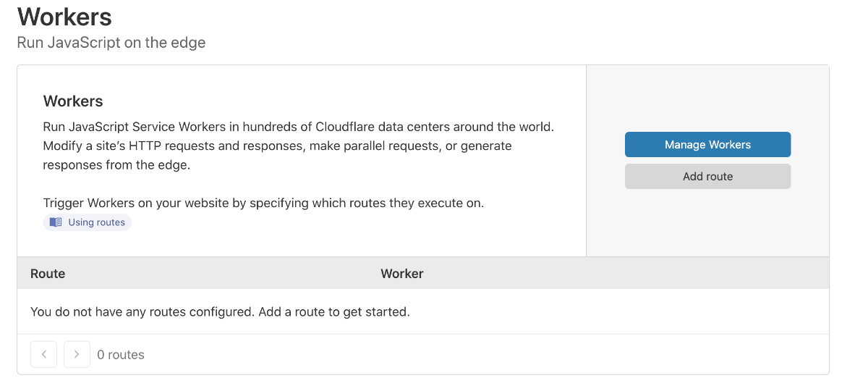Click the Add route button
The image size is (868, 386).
coord(707,176)
